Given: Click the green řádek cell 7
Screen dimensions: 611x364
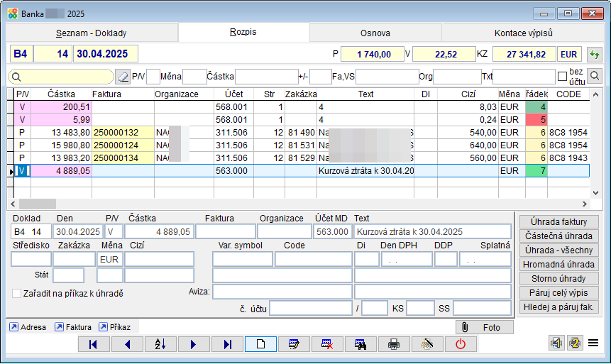Looking at the screenshot, I should click(536, 171).
